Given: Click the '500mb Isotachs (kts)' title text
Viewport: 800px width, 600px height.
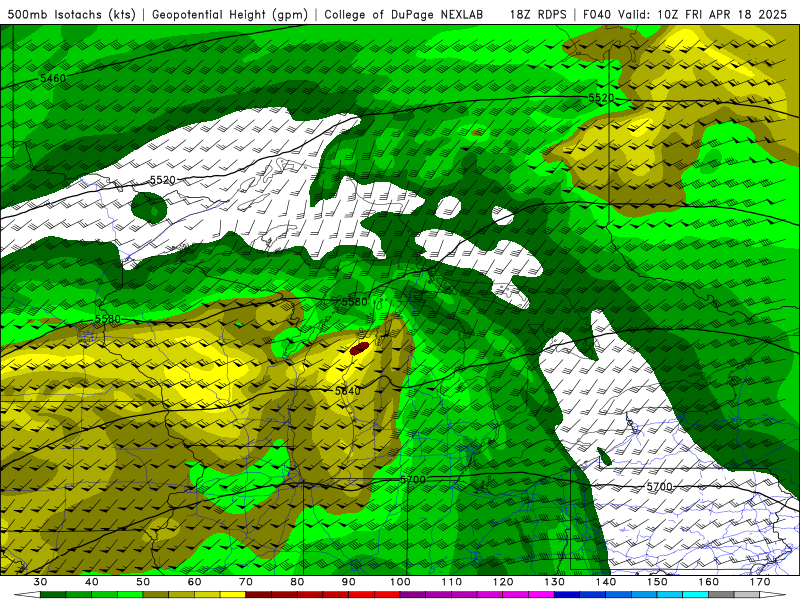Looking at the screenshot, I should coord(71,14).
